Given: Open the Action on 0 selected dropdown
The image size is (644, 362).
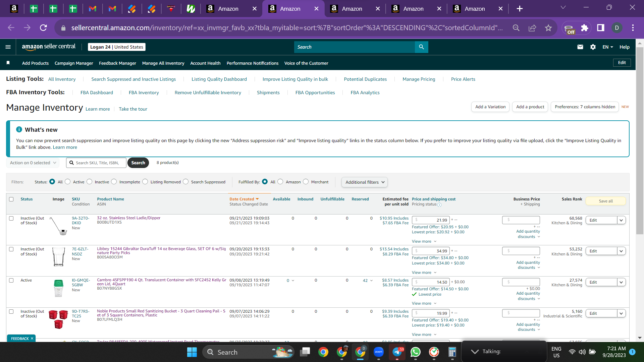Looking at the screenshot, I should 33,163.
